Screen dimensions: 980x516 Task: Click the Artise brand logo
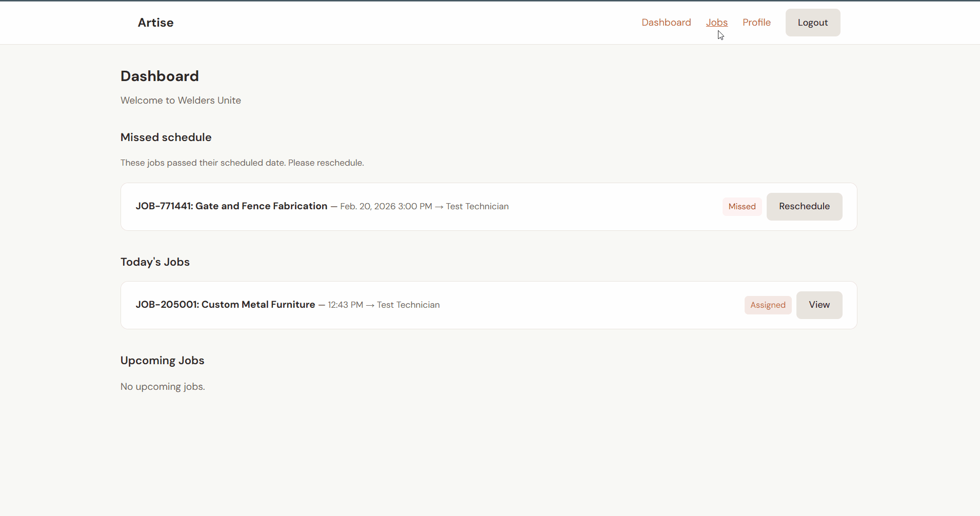[155, 23]
